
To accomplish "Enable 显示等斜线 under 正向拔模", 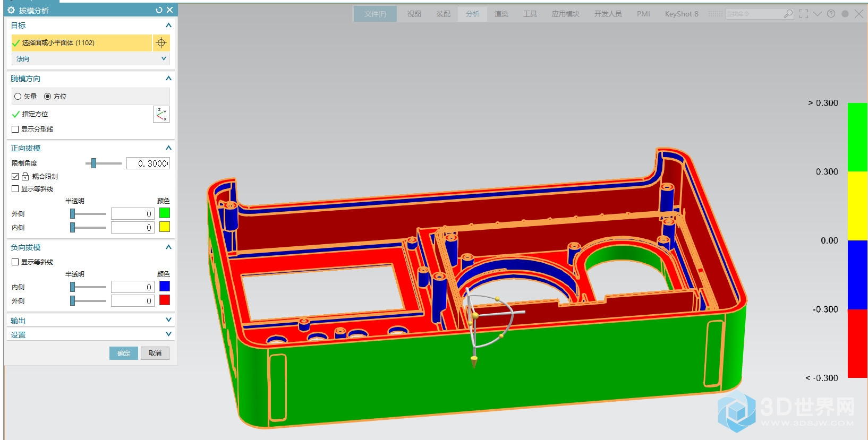I will point(15,189).
